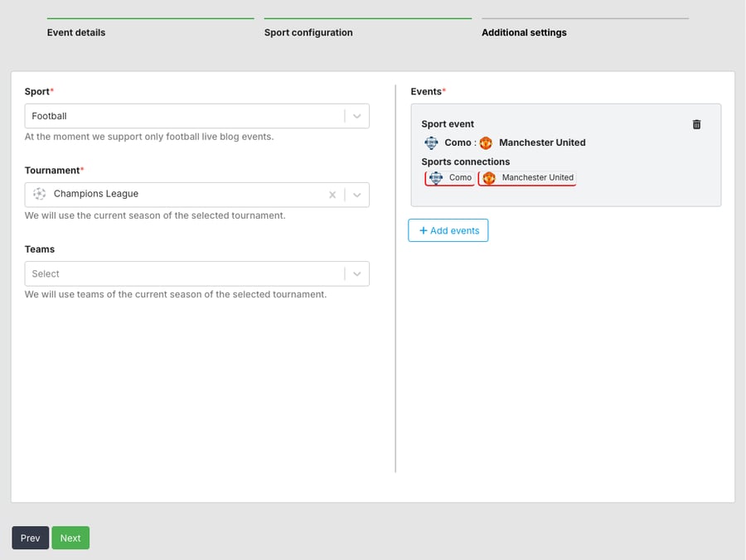The width and height of the screenshot is (746, 560).
Task: Focus the Teams Select input field
Action: click(197, 274)
